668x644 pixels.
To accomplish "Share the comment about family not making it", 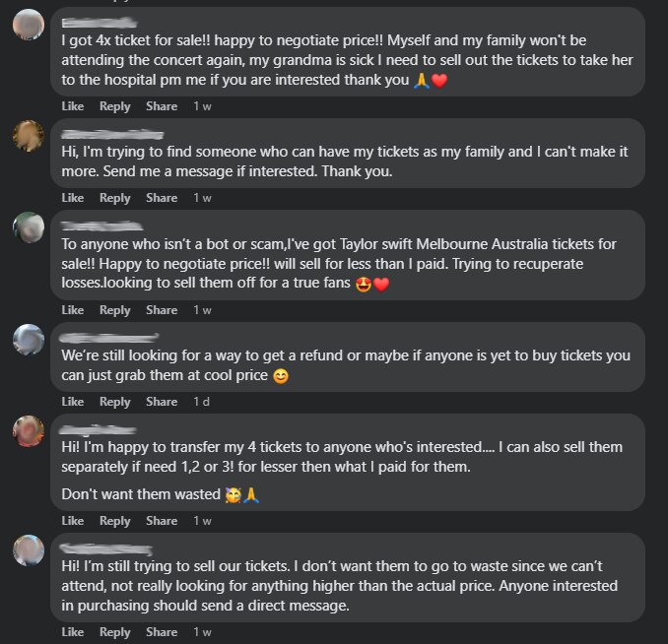I will coord(162,198).
